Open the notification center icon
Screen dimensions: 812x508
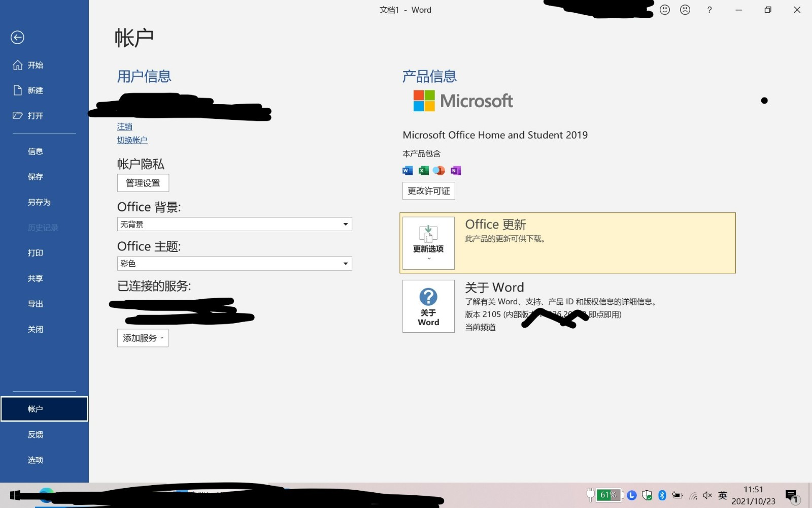[x=792, y=496]
